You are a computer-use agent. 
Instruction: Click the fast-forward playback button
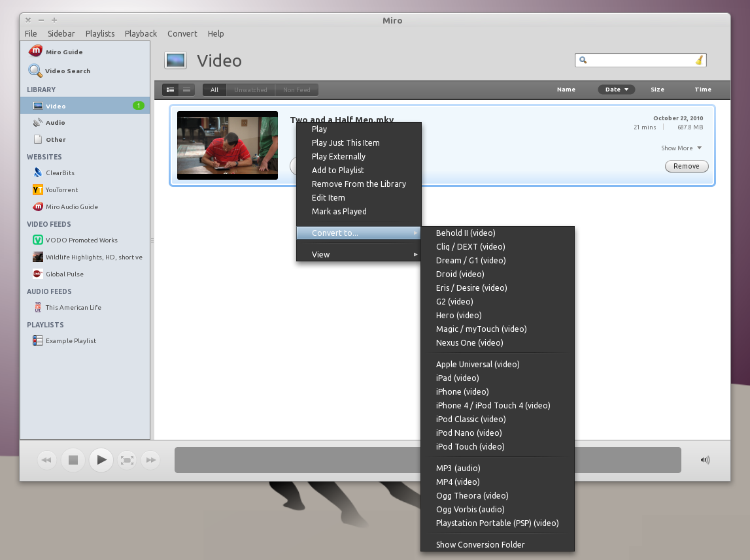[151, 459]
